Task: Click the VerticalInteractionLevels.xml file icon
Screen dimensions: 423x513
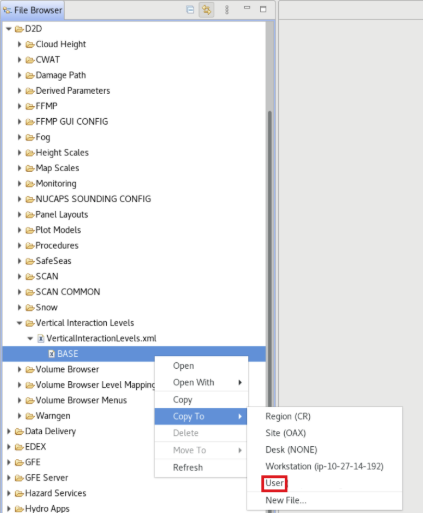Action: pyautogui.click(x=41, y=339)
